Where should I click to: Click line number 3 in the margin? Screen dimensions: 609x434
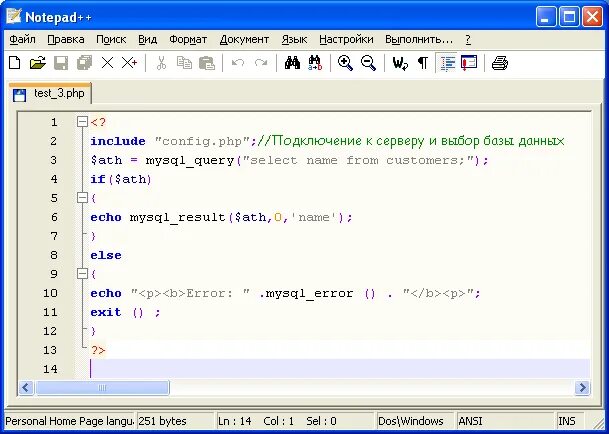click(54, 160)
